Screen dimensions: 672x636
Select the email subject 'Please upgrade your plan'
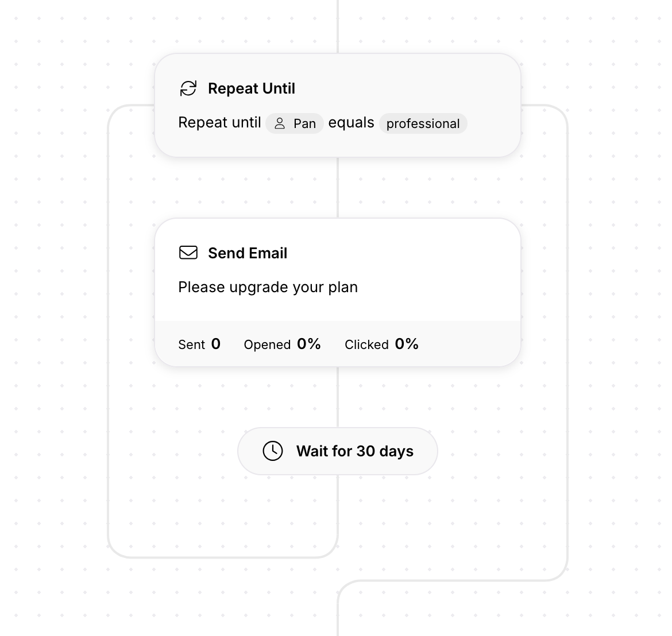[x=268, y=287]
